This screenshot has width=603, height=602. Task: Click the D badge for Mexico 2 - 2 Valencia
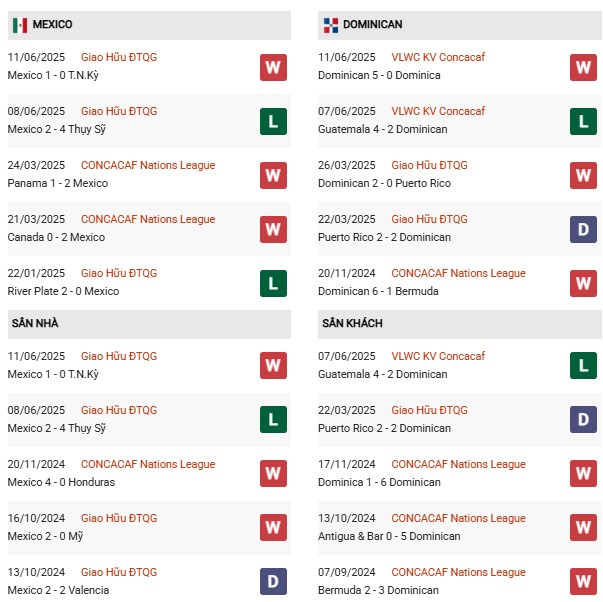point(273,582)
